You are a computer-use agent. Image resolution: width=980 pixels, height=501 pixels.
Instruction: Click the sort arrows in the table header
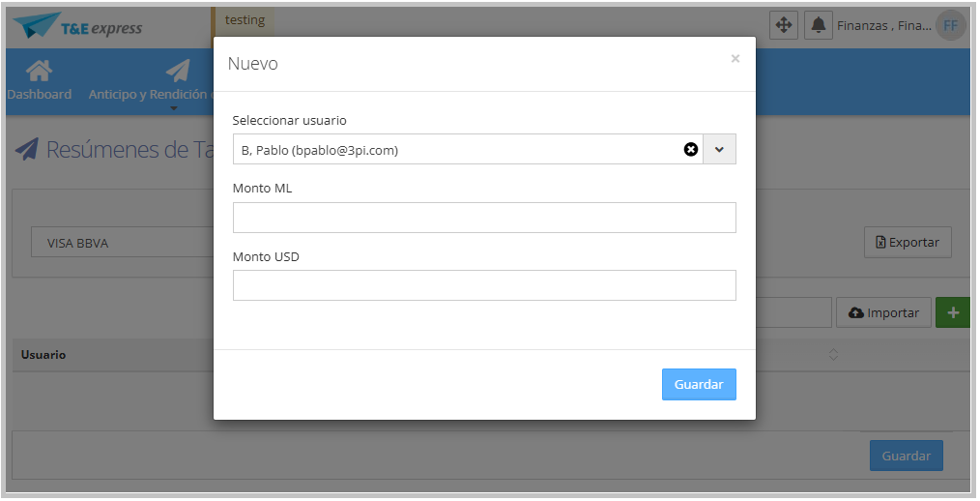(833, 355)
